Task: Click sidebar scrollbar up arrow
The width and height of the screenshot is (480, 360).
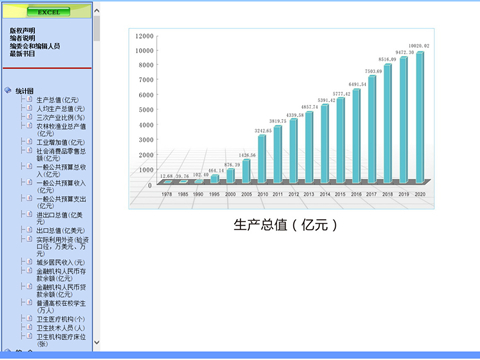Action: pos(97,11)
